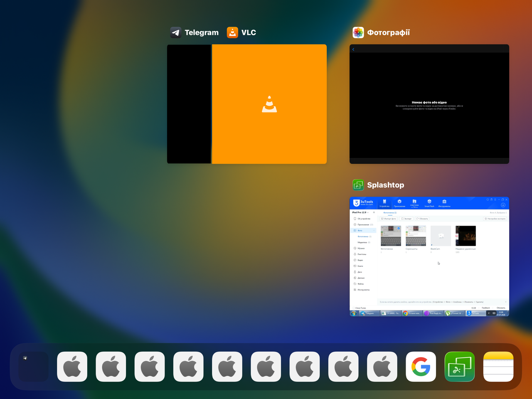This screenshot has height=399, width=532.
Task: Tap the Splashtop app title label
Action: click(385, 185)
